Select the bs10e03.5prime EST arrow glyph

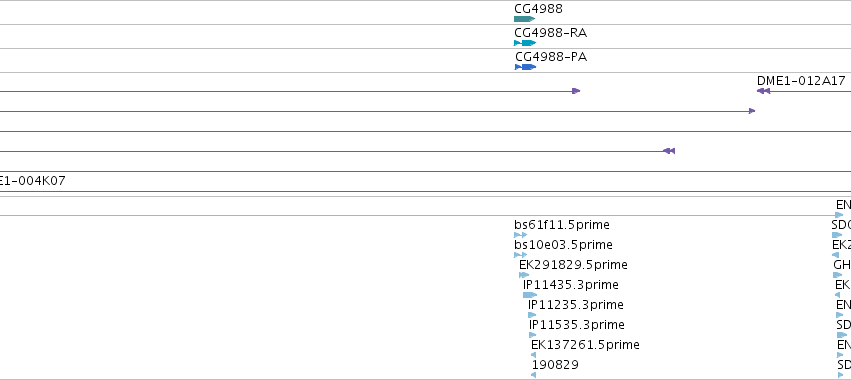click(520, 255)
